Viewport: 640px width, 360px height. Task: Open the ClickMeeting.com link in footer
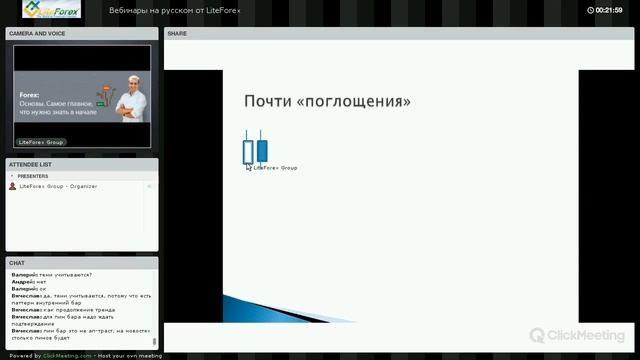(67, 356)
